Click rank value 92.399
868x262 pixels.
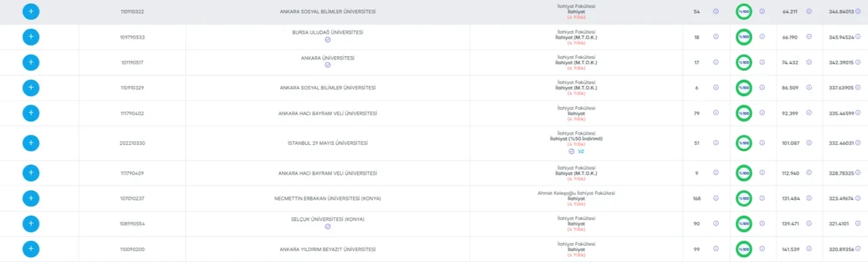(791, 113)
